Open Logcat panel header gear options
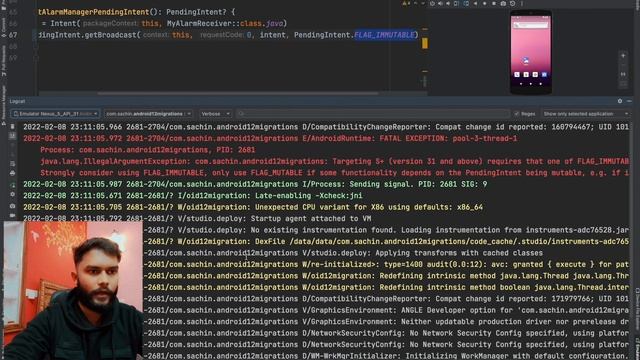The image size is (640, 360). coord(620,101)
